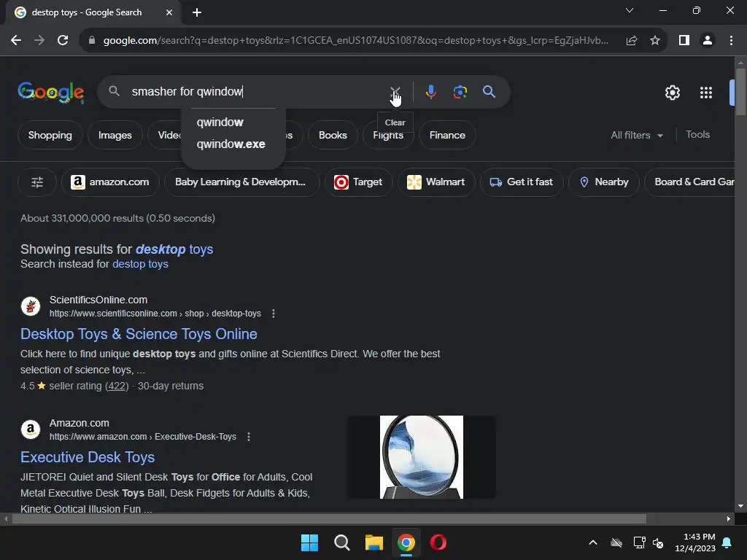Close the destop toys search tab

(169, 12)
